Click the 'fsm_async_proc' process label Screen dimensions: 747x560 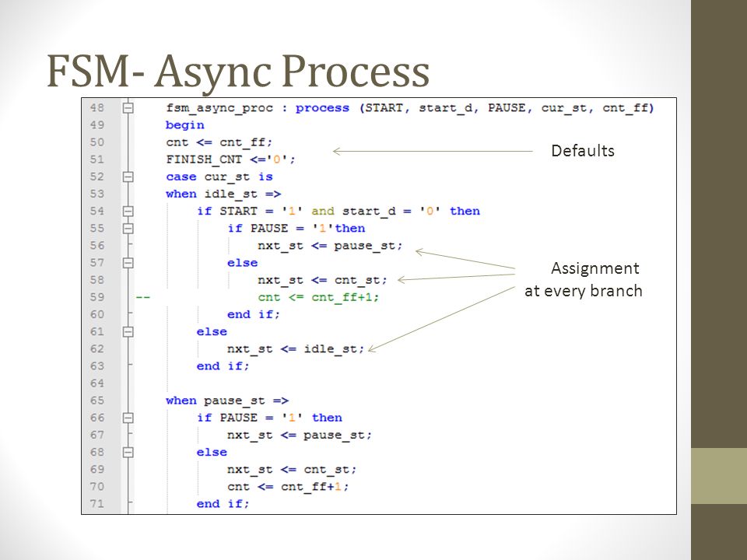click(219, 109)
